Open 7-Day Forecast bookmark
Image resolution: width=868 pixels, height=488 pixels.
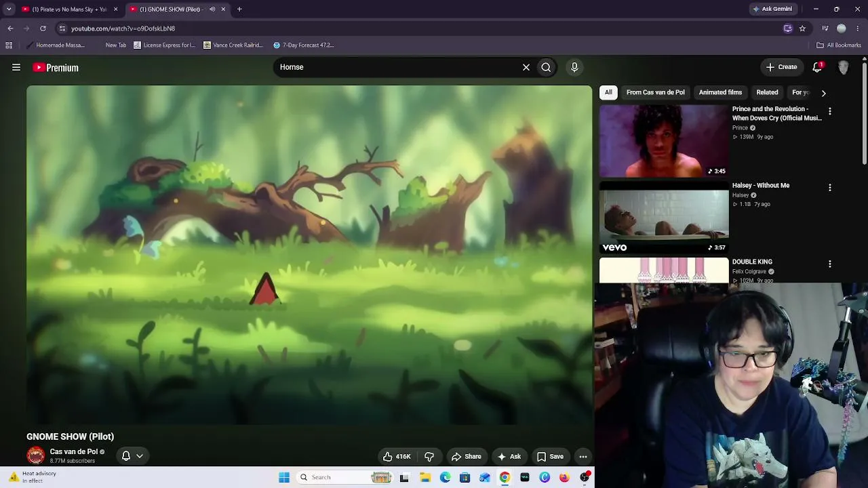pyautogui.click(x=304, y=45)
